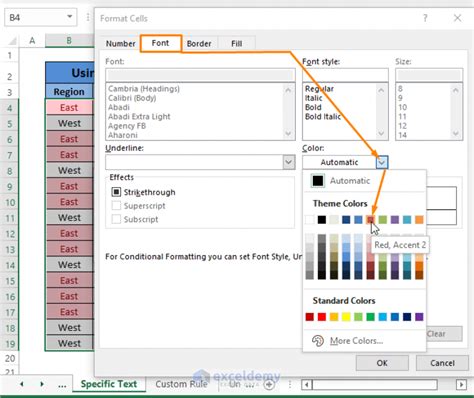This screenshot has width=474, height=398.
Task: Click the Cancel button
Action: tap(442, 363)
